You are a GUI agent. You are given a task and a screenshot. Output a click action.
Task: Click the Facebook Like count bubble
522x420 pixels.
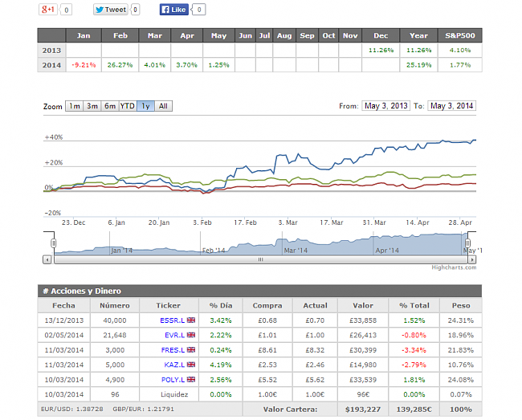(x=199, y=10)
